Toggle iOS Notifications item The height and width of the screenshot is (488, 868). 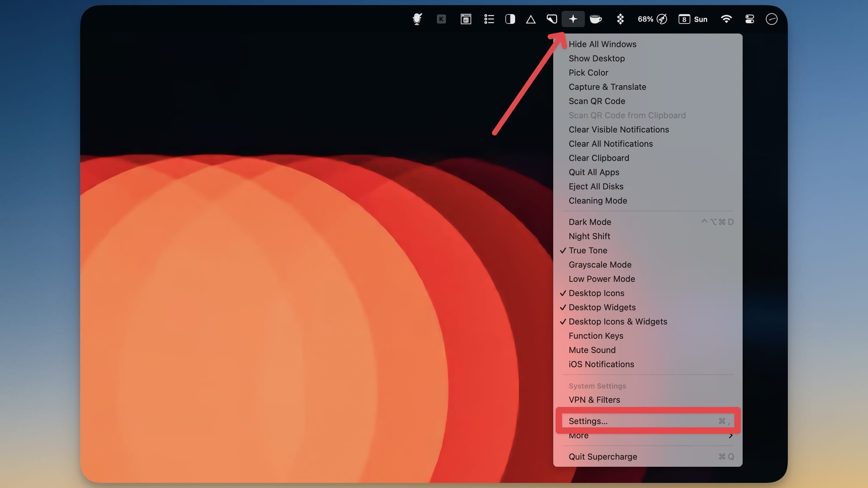click(x=648, y=364)
